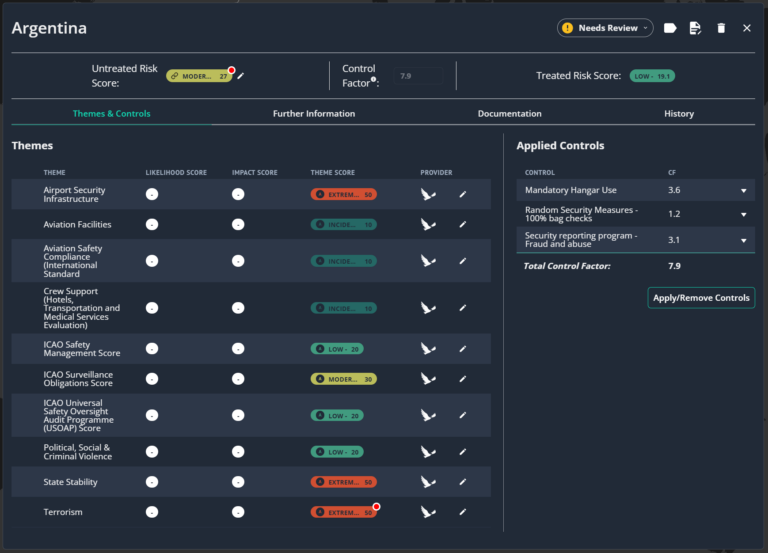Toggle impact circle for ICAO Surveillance Obligations Score
The height and width of the screenshot is (553, 768).
click(238, 379)
